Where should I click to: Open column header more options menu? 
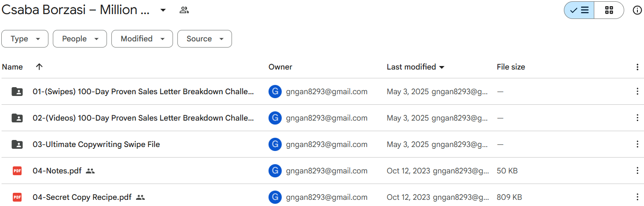click(x=637, y=67)
